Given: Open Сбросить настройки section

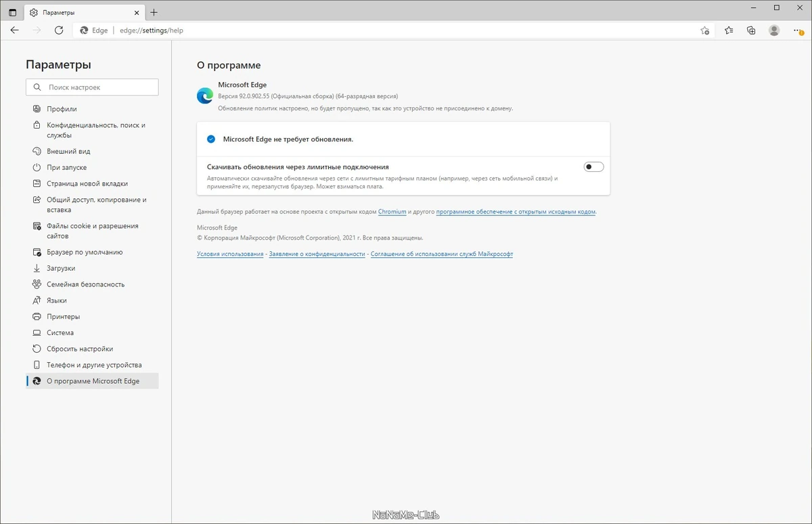Looking at the screenshot, I should pos(92,349).
